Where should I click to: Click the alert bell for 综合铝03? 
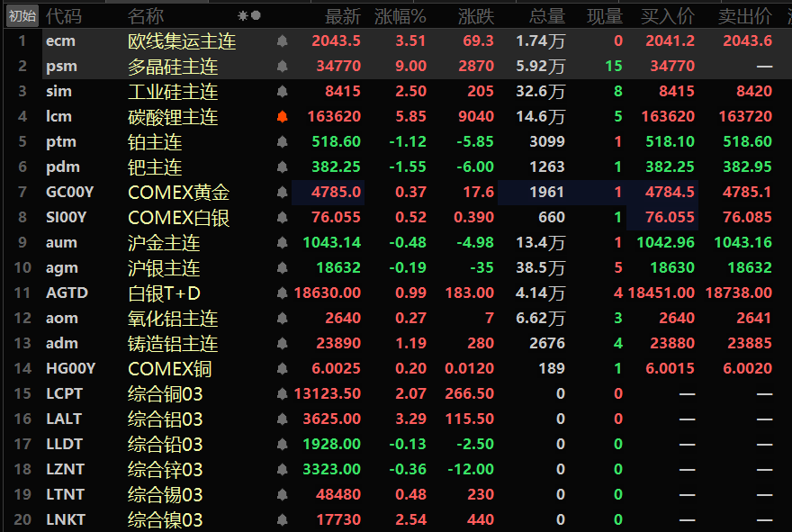point(283,419)
